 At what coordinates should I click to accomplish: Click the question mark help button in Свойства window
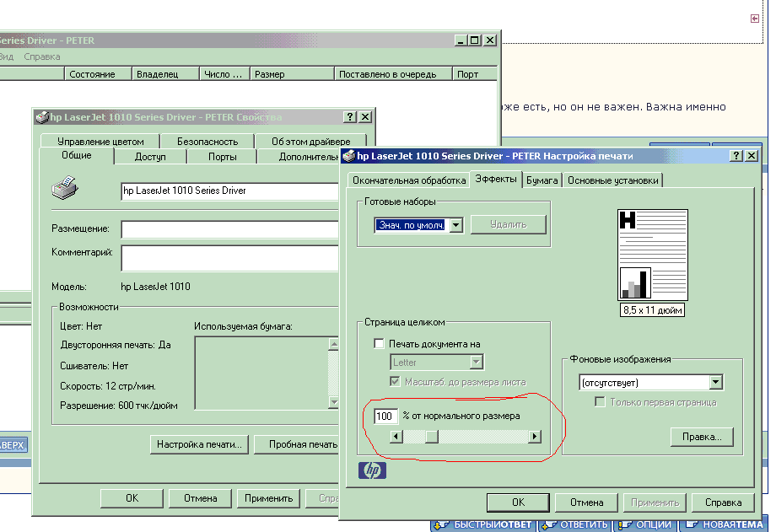(350, 117)
